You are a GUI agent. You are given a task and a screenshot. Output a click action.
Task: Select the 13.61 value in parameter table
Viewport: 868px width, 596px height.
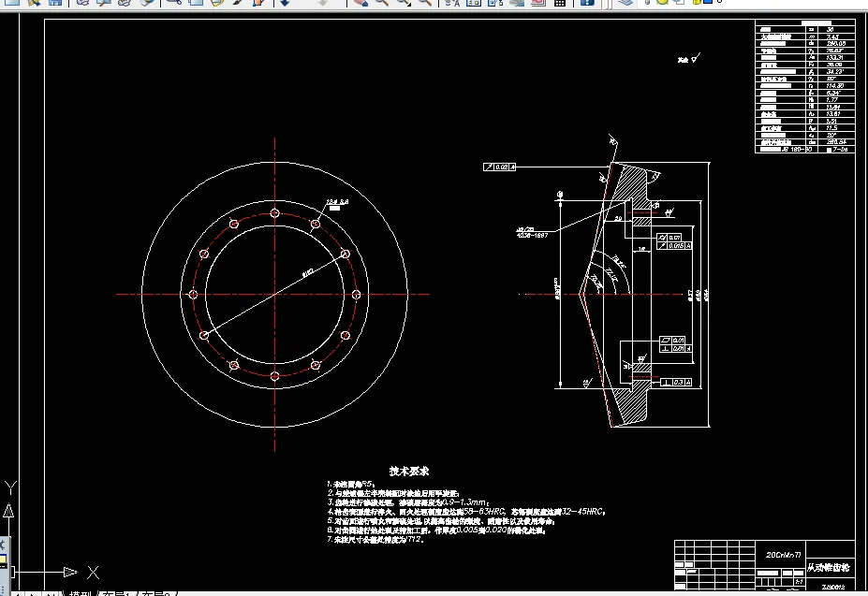833,114
